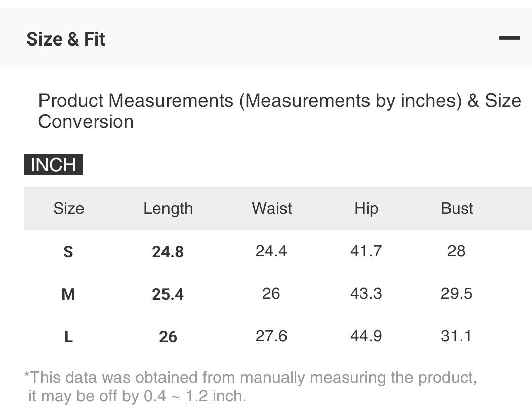Click the Size & Fit heading

[x=66, y=39]
